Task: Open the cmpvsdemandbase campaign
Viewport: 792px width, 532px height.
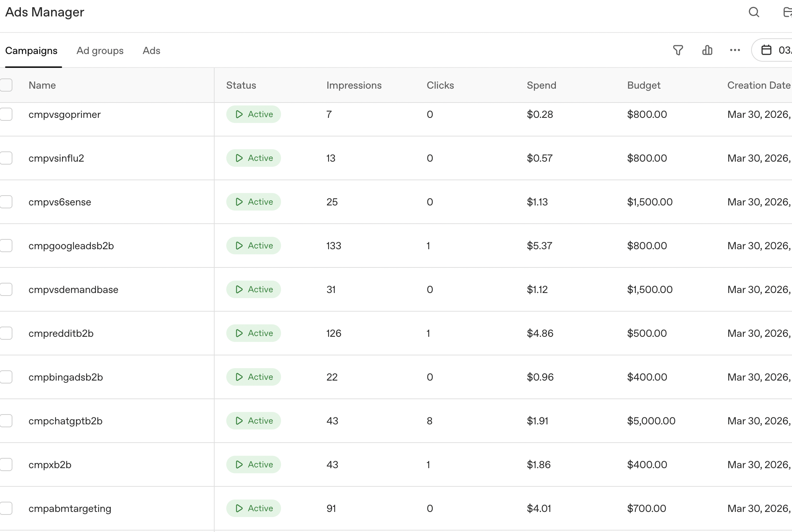Action: click(73, 290)
